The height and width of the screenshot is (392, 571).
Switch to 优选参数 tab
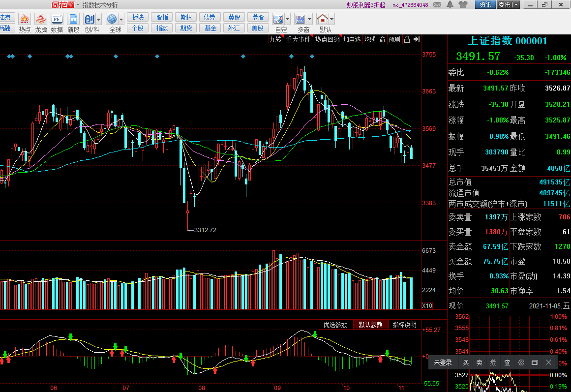tap(335, 325)
